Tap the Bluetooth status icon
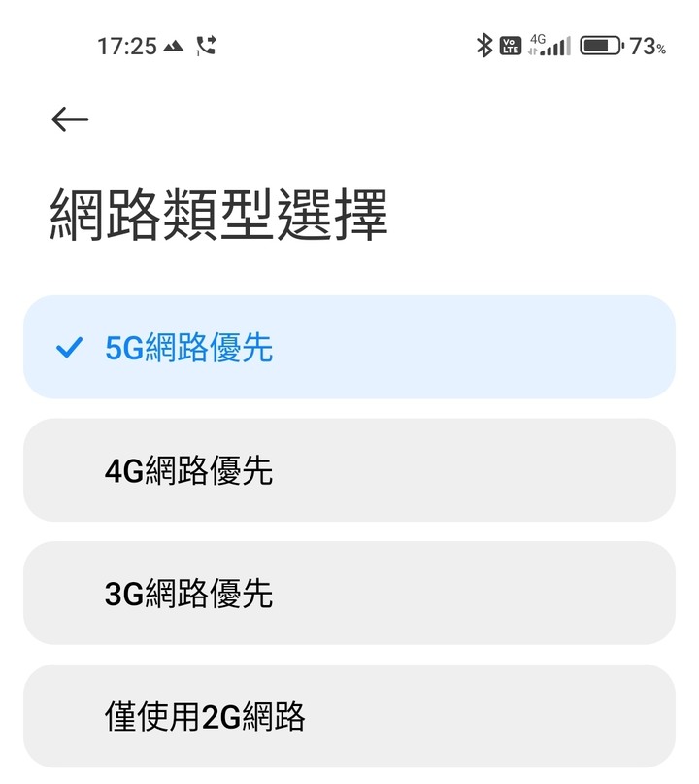 tap(483, 46)
